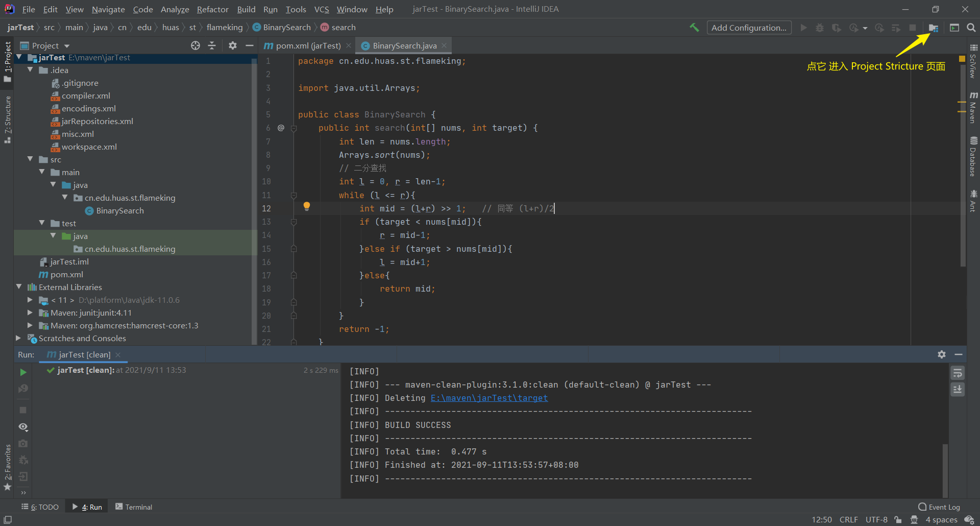Screen dimensions: 980x526
Task: Open the Project view dropdown arrow
Action: pyautogui.click(x=67, y=46)
